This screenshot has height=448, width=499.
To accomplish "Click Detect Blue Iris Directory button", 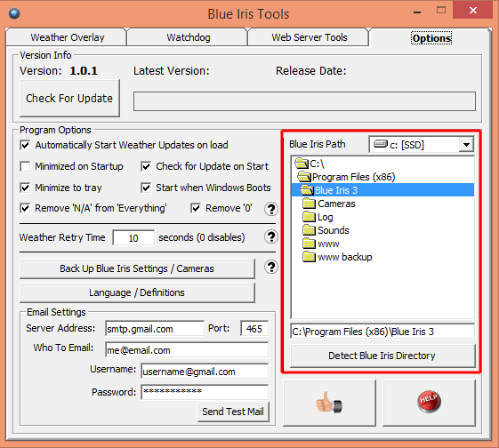I will (382, 356).
